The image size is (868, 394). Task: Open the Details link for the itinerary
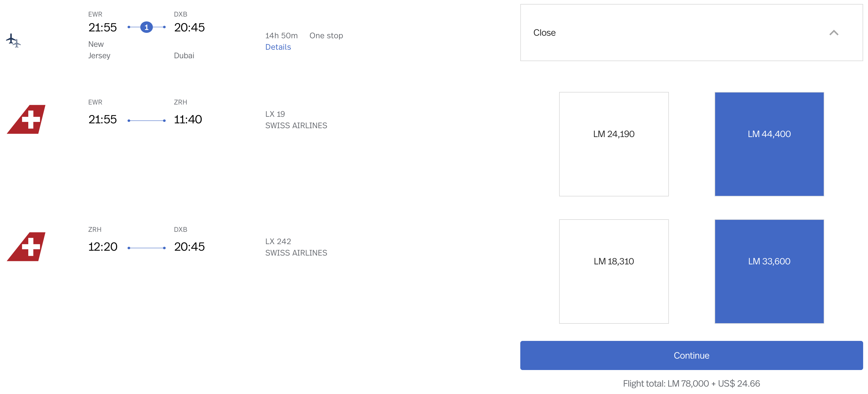coord(278,47)
